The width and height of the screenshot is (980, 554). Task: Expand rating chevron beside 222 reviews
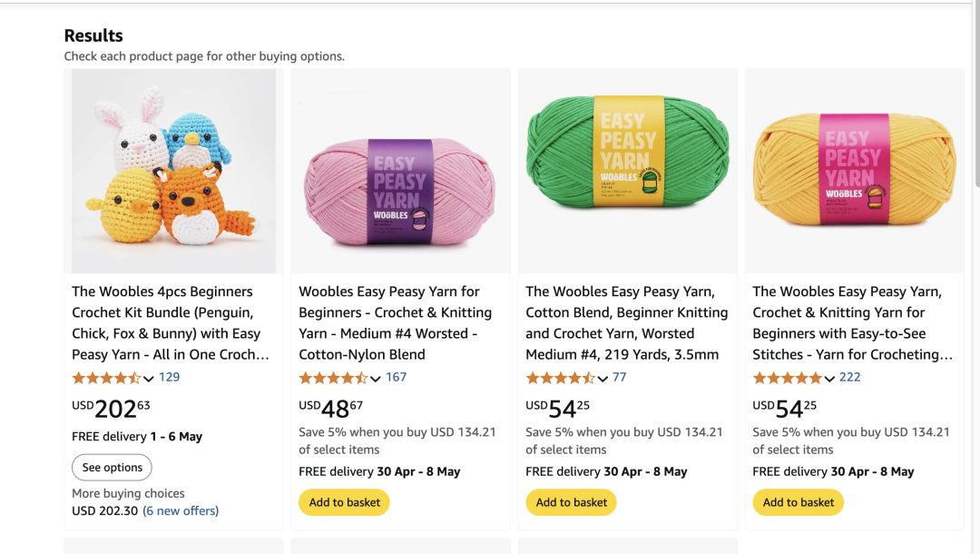click(829, 379)
